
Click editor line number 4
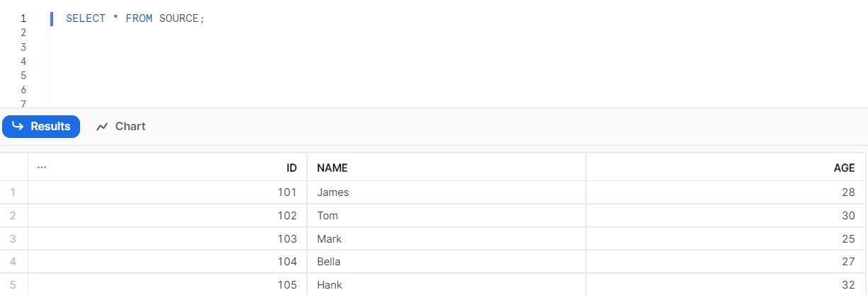pos(23,62)
